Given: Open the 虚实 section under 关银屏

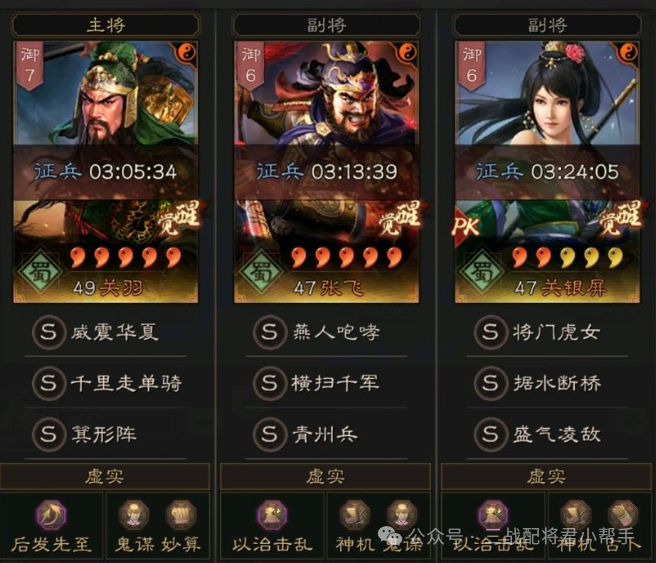Looking at the screenshot, I should [x=546, y=476].
